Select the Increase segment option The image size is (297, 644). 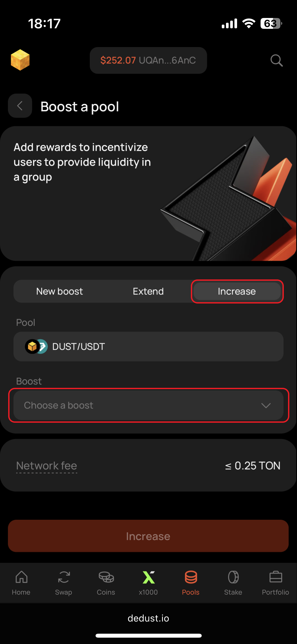237,291
